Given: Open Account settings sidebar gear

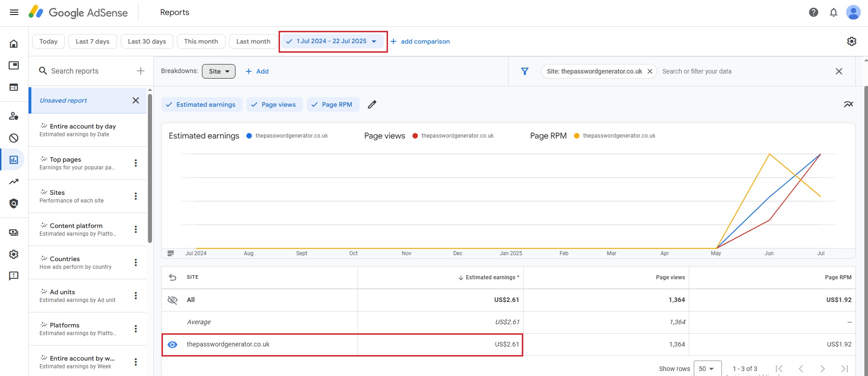Looking at the screenshot, I should [14, 254].
